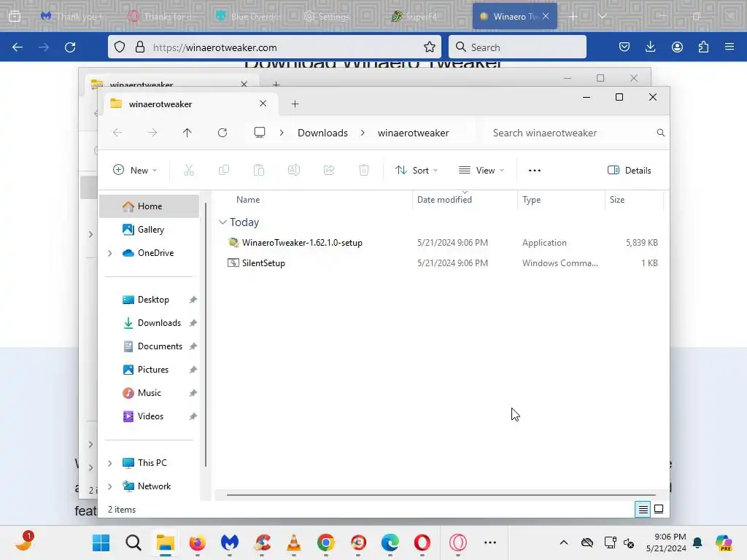Add a new Explorer tab
The image size is (747, 560).
click(295, 104)
